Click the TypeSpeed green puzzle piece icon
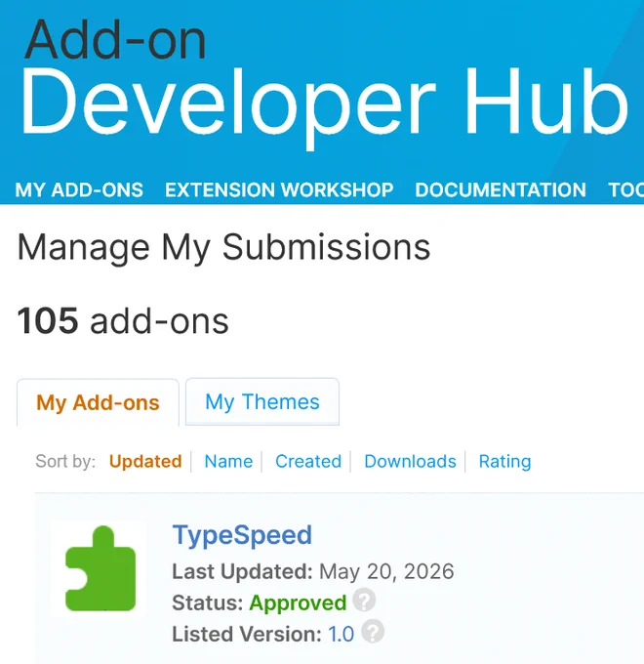 (x=101, y=568)
